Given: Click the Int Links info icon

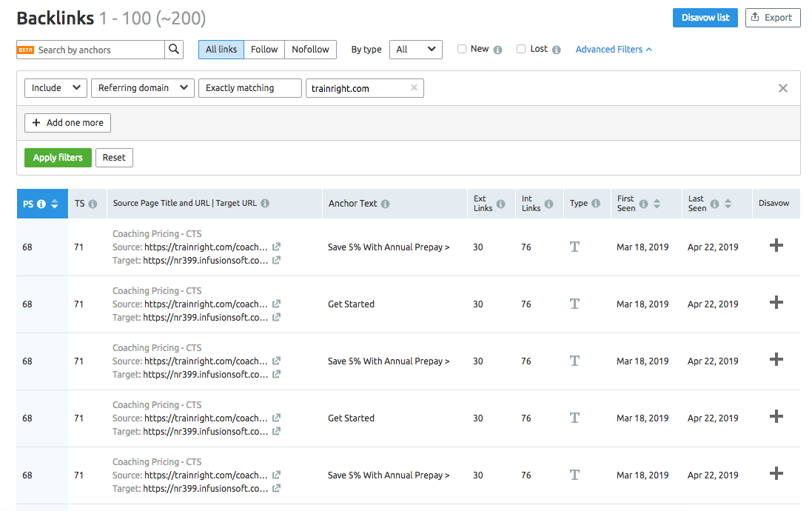Looking at the screenshot, I should tap(549, 204).
